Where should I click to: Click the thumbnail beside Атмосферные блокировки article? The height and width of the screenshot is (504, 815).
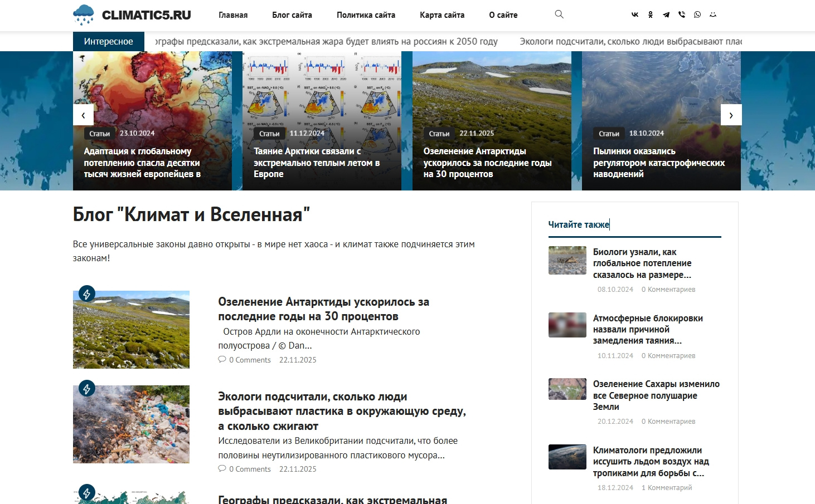coord(567,325)
